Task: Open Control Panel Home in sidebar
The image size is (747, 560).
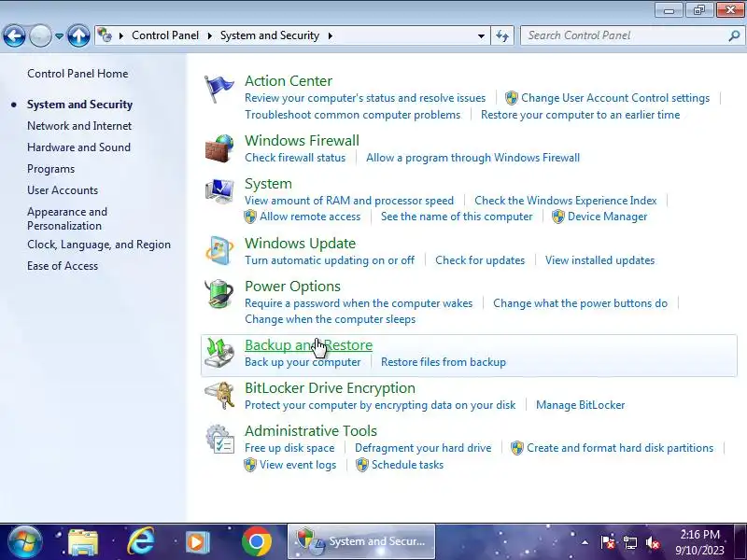Action: click(78, 74)
